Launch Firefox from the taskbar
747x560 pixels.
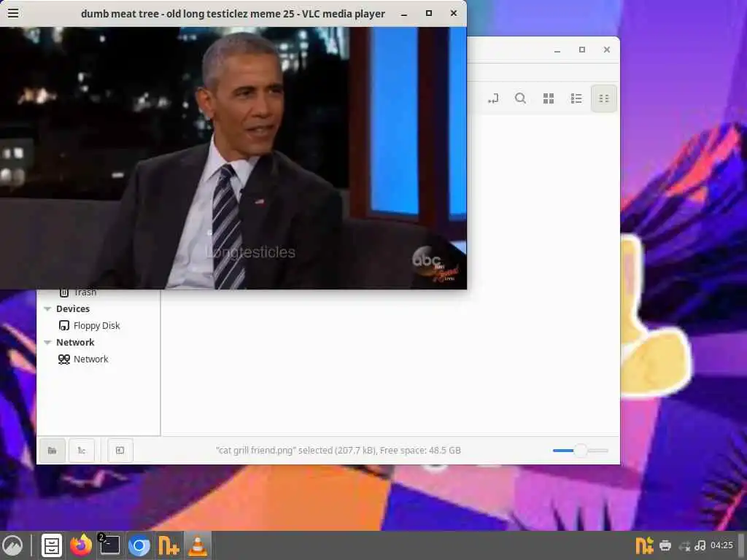81,545
